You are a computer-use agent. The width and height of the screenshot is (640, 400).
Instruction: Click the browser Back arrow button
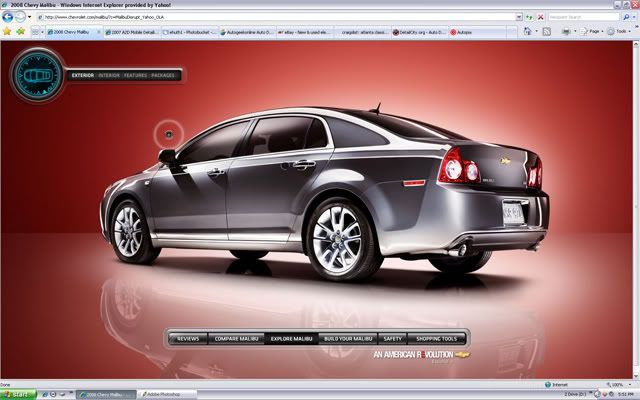click(x=7, y=17)
